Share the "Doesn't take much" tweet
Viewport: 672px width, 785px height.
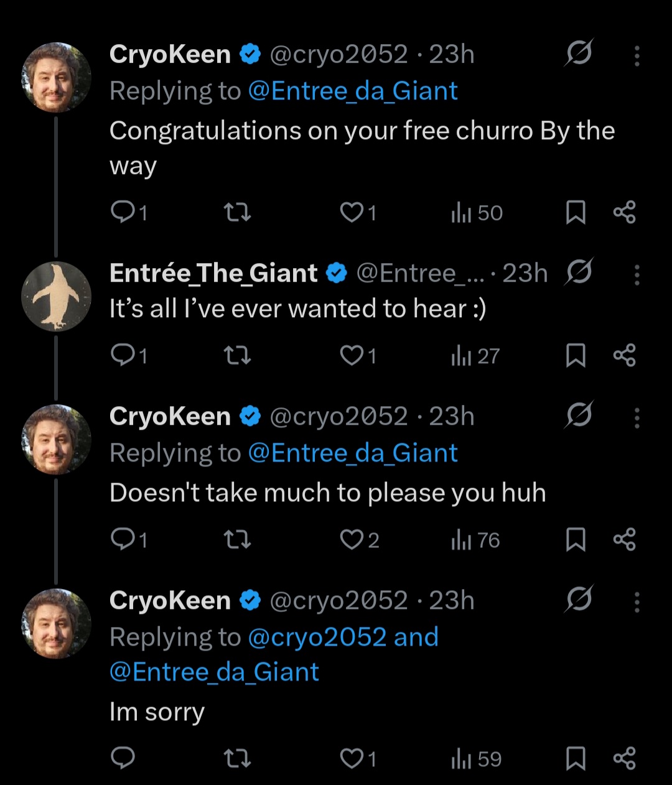tap(624, 540)
